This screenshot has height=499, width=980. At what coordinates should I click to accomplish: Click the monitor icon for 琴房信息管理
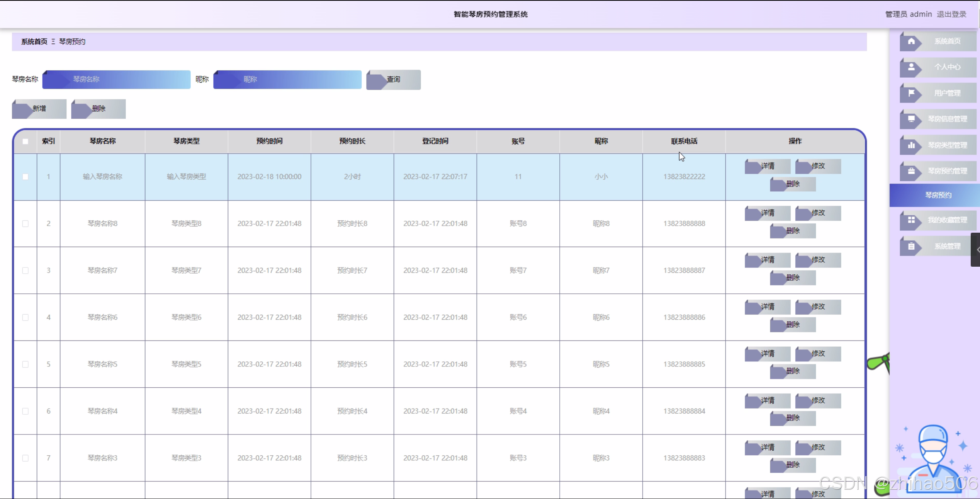[x=911, y=119]
